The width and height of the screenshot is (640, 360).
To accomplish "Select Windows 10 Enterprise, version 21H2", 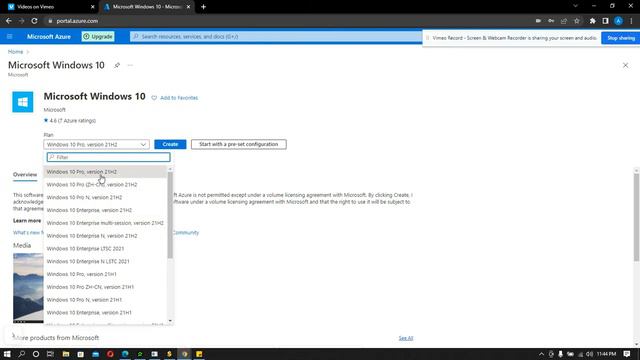I will click(x=105, y=210).
